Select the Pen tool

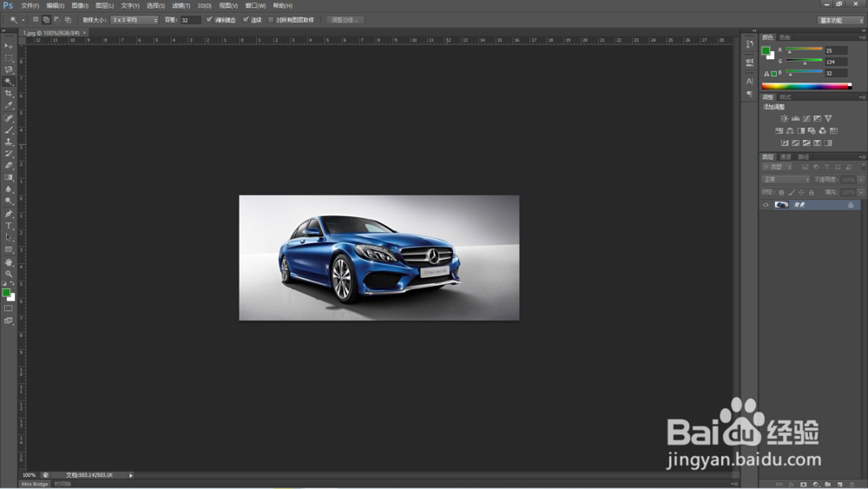(x=9, y=214)
